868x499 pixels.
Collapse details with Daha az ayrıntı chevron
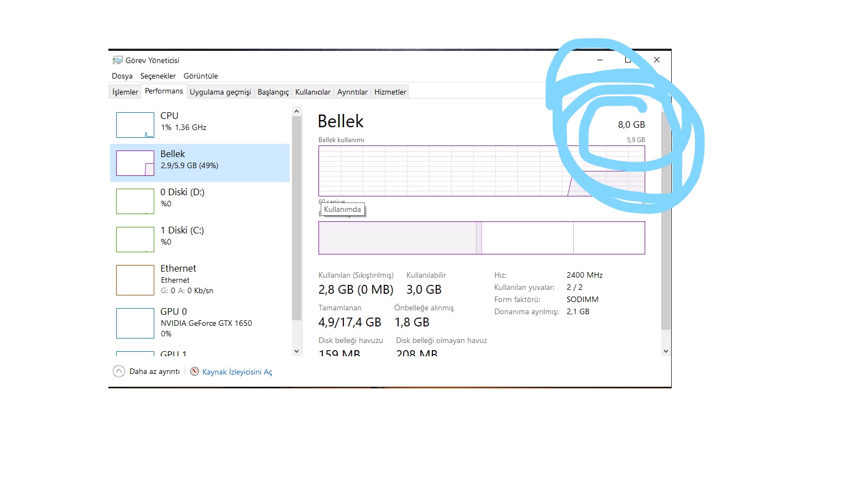pyautogui.click(x=119, y=371)
